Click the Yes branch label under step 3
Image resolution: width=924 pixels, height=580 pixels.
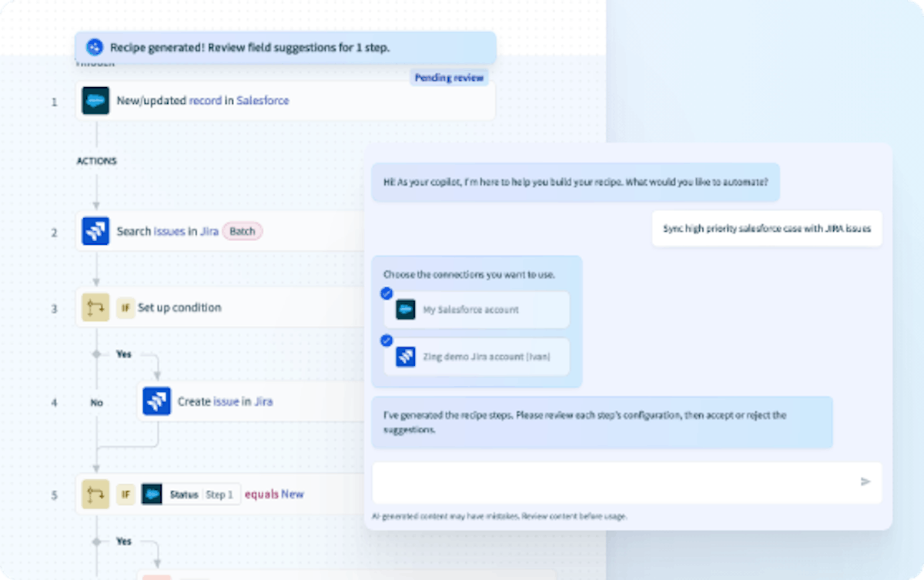[x=124, y=354]
